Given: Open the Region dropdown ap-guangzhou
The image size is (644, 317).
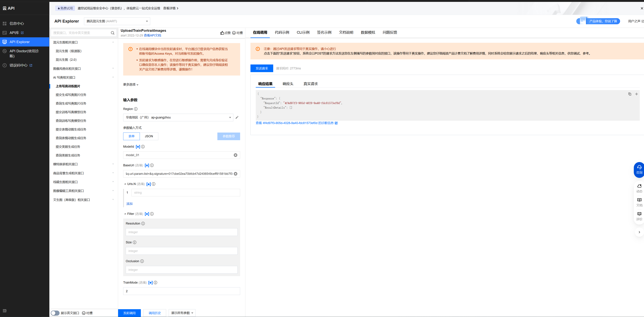Looking at the screenshot, I should coord(178,117).
